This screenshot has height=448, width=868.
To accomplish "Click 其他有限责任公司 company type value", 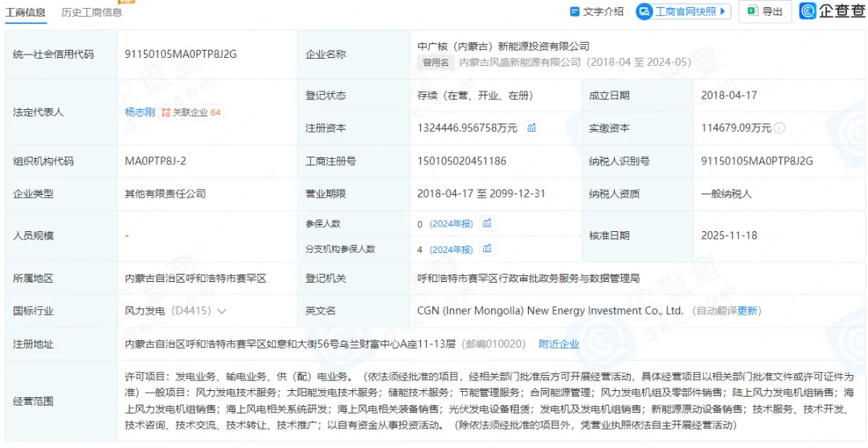I will tap(166, 194).
